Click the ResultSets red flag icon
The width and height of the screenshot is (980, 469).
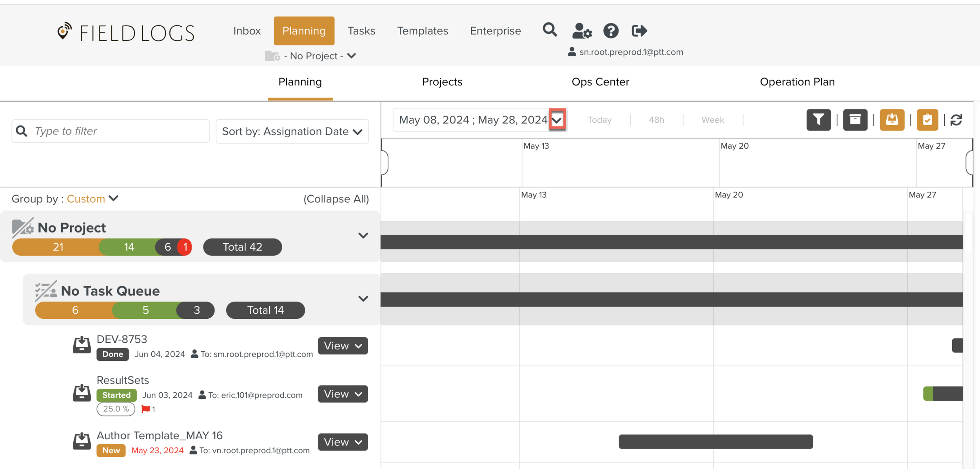[x=145, y=409]
